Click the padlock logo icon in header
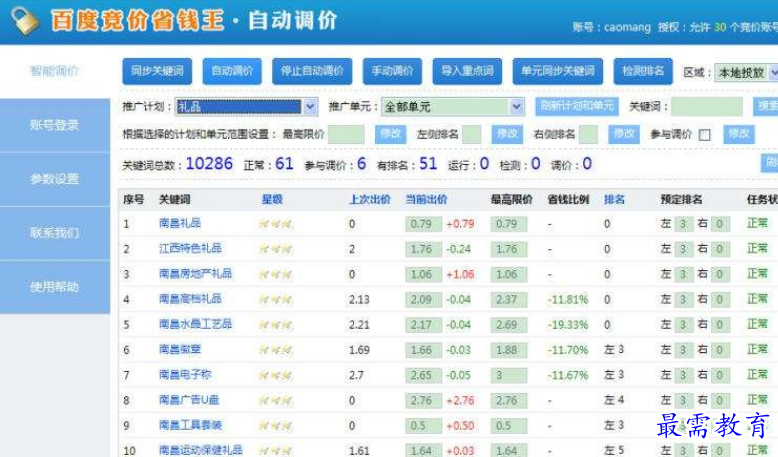This screenshot has height=457, width=778. click(25, 21)
